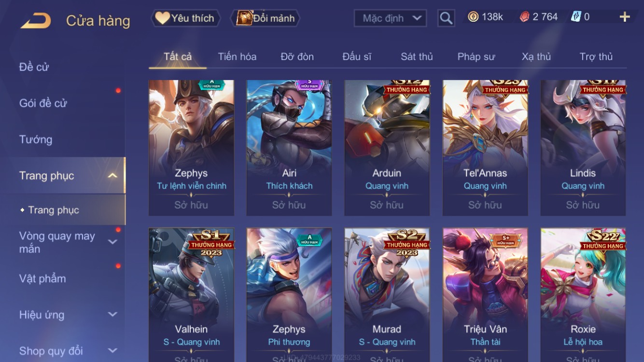Collapse the Trang phục sidebar section
This screenshot has height=362, width=644.
(112, 175)
